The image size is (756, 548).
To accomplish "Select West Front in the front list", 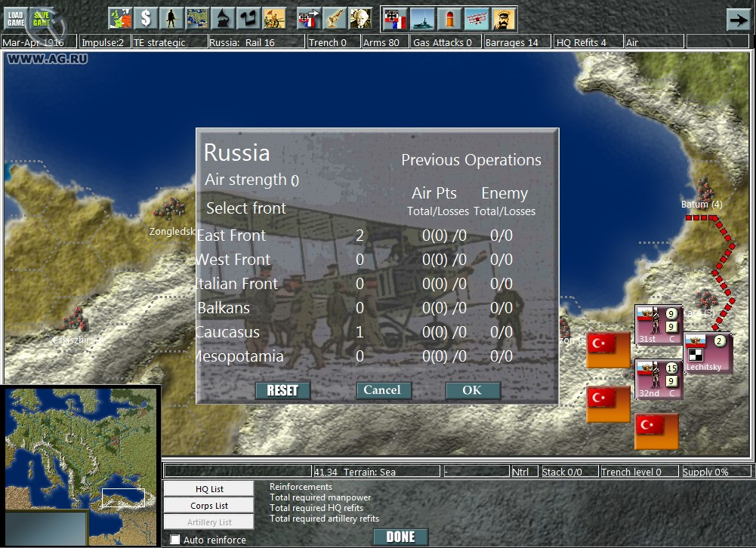I will coord(234,260).
